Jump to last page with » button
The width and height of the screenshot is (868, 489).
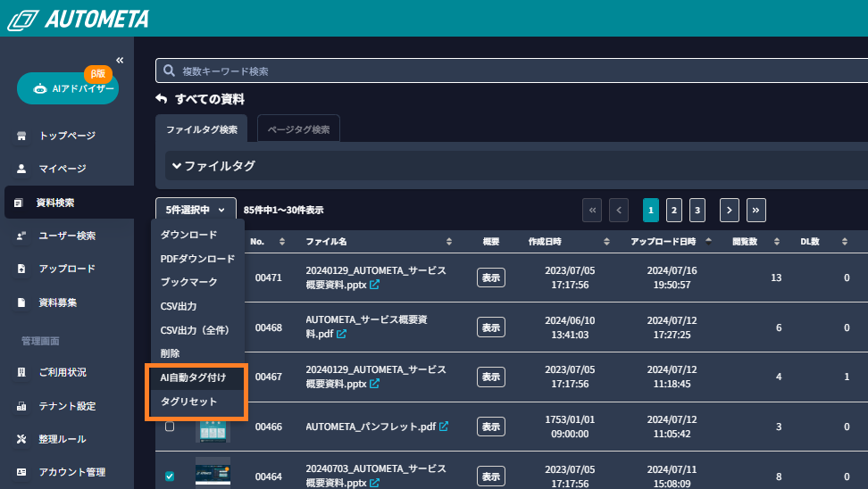[756, 211]
